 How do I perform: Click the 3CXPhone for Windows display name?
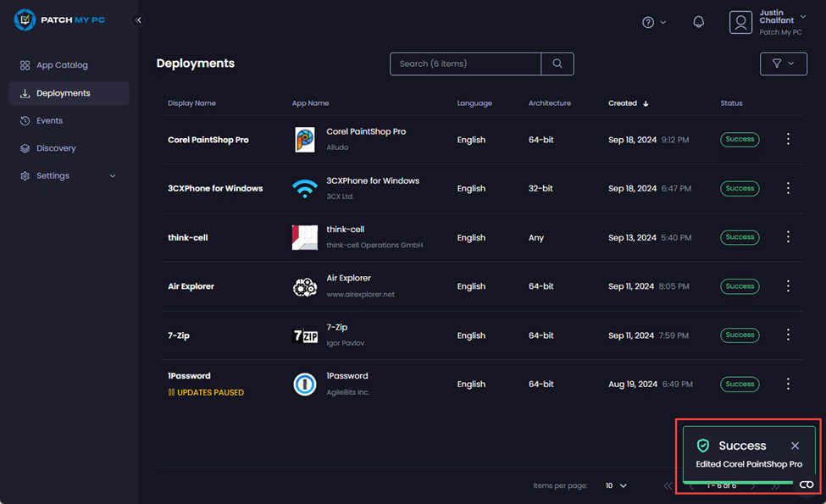point(215,189)
